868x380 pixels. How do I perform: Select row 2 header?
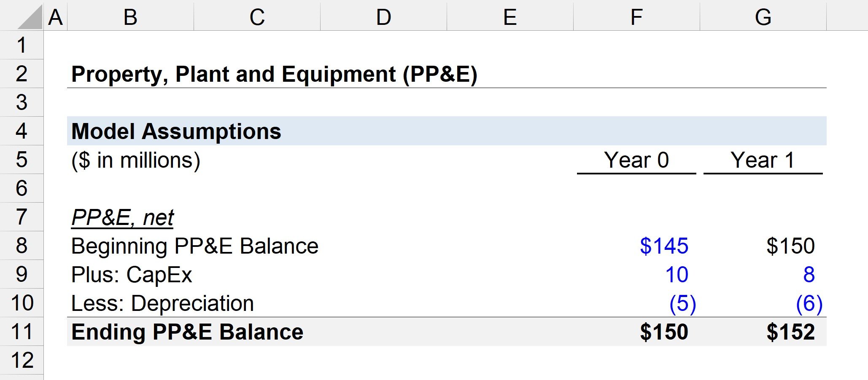click(21, 73)
